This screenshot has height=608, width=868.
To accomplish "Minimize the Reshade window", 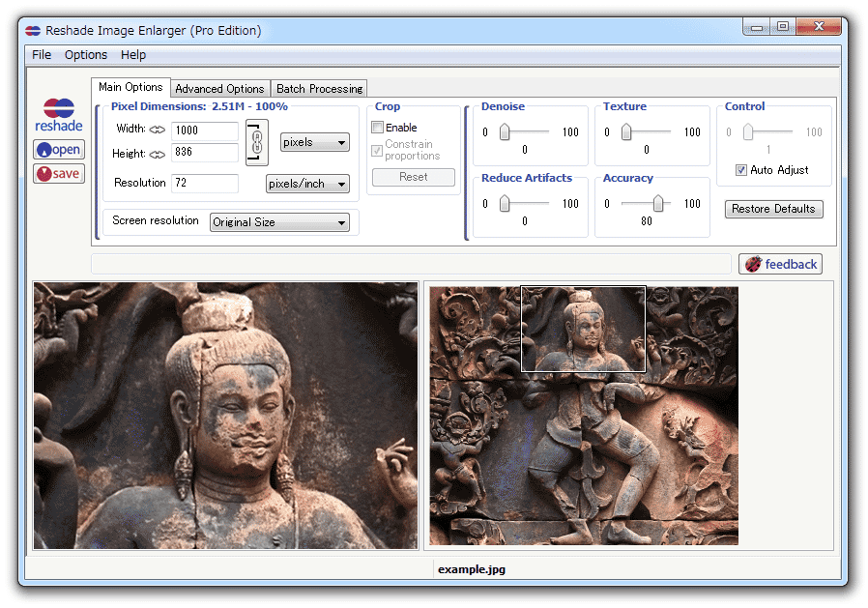I will point(757,26).
